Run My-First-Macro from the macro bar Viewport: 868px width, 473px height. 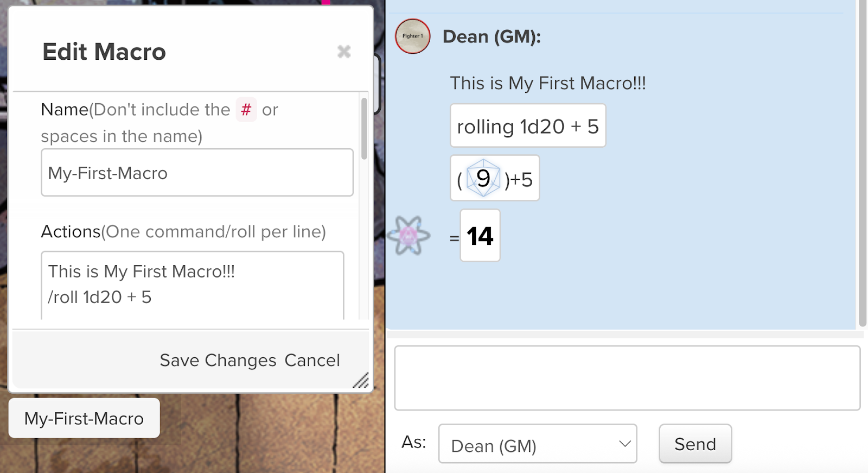[84, 418]
